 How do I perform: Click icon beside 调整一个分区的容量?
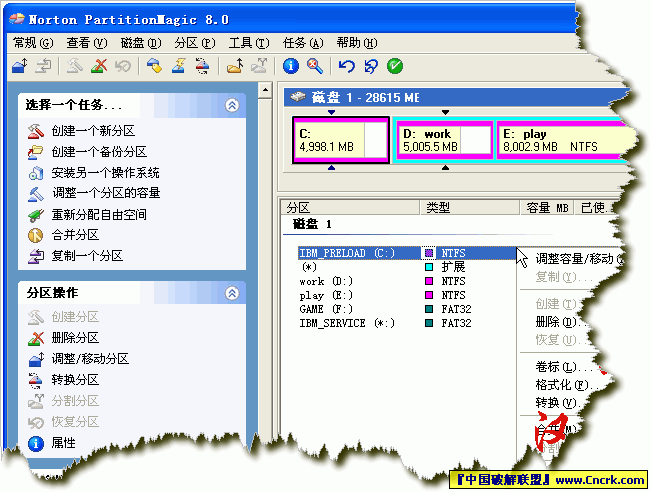pyautogui.click(x=36, y=193)
